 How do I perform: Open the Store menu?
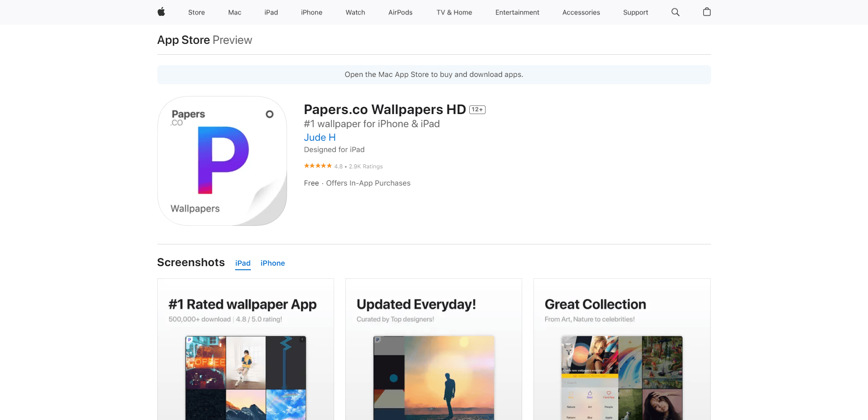196,12
